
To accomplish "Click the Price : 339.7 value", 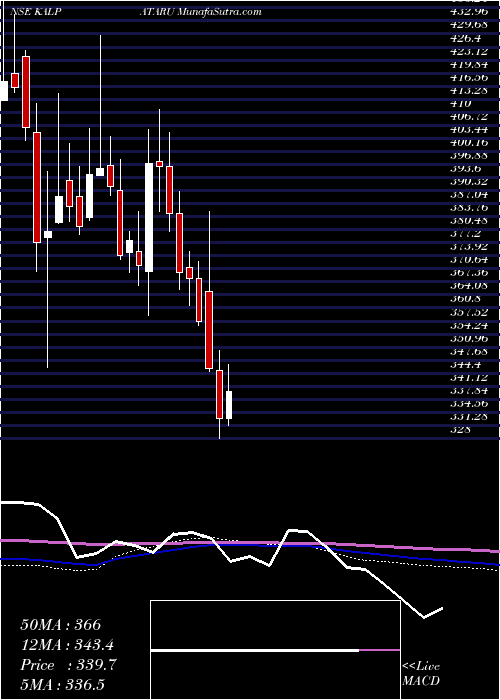I will [68, 665].
